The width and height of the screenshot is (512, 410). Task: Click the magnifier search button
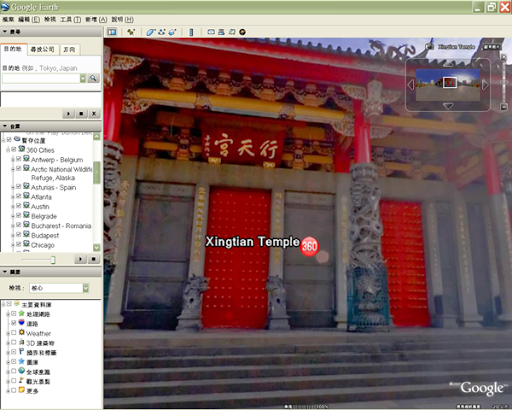point(93,78)
